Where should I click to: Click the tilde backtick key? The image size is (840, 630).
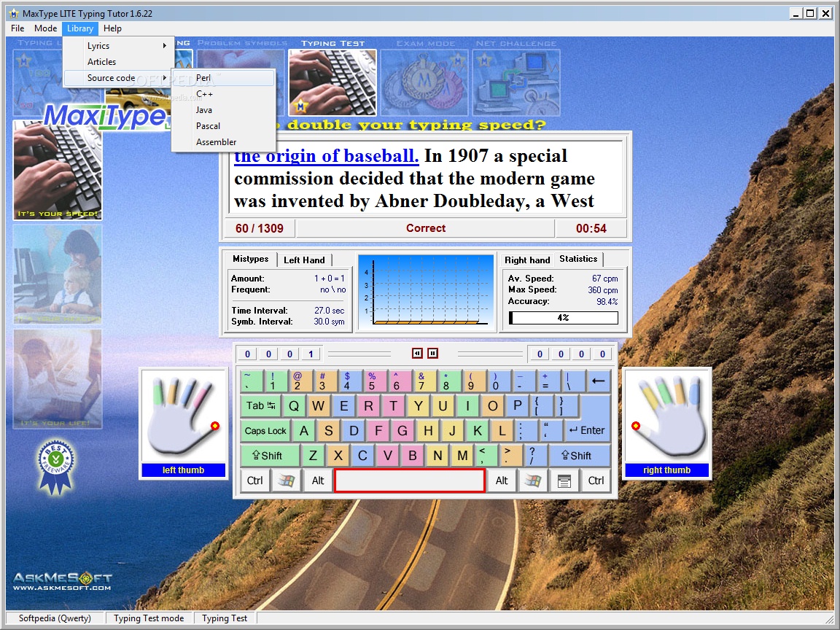[252, 381]
